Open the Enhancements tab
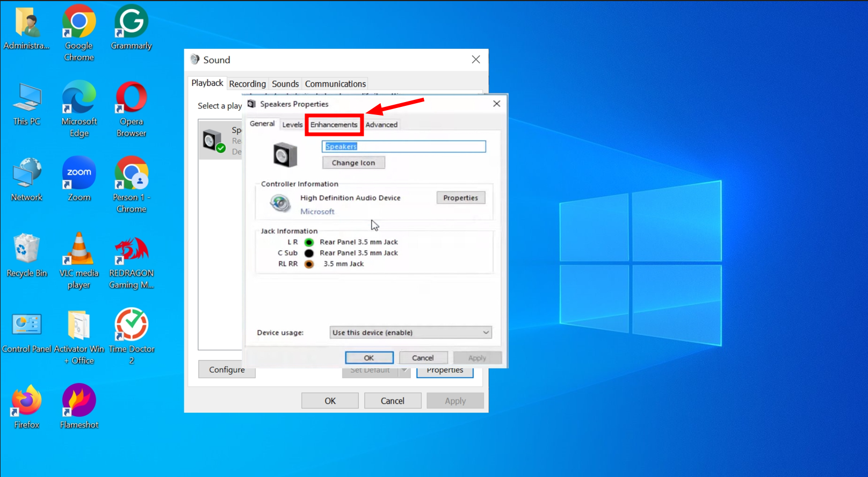This screenshot has height=477, width=868. point(334,125)
